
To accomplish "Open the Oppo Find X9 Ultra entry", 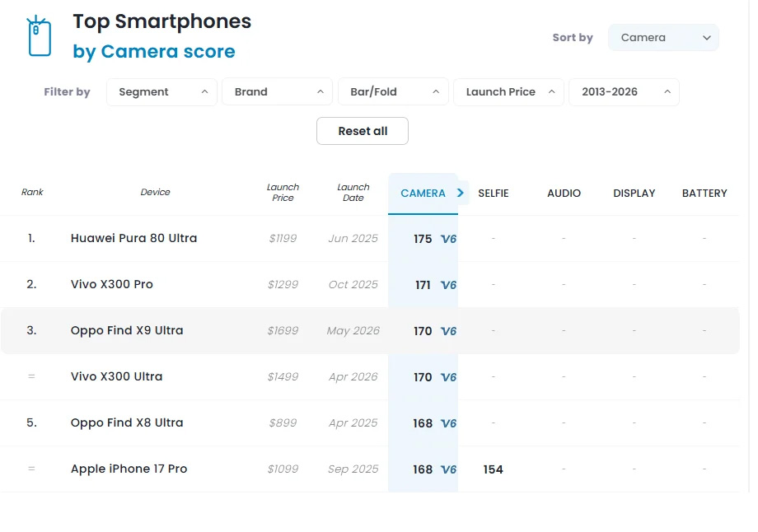I will (127, 330).
